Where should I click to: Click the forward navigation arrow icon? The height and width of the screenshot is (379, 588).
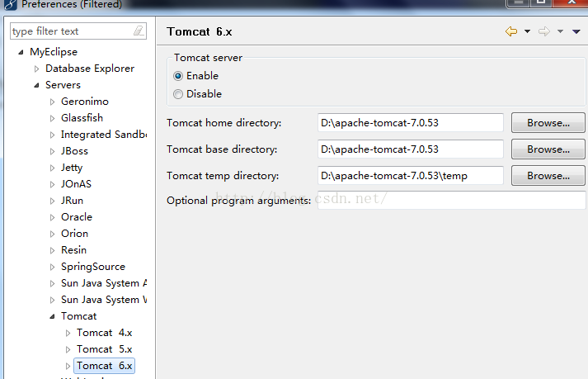click(544, 31)
